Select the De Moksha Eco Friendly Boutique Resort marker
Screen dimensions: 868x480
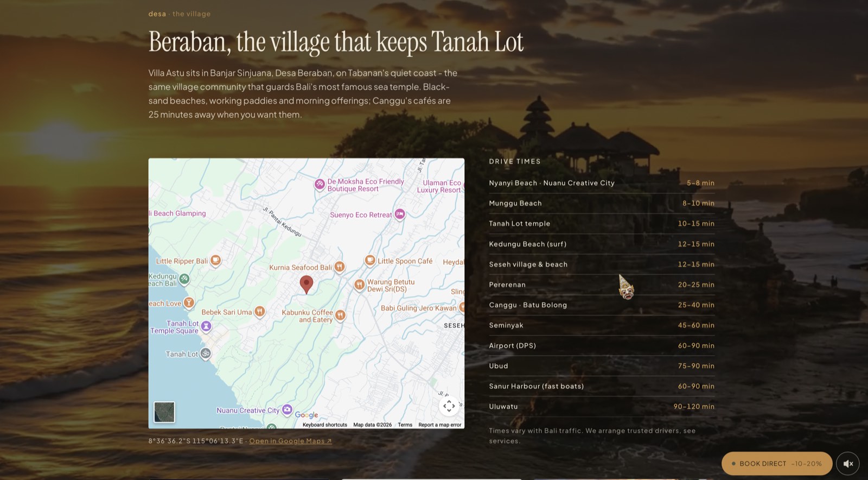320,185
